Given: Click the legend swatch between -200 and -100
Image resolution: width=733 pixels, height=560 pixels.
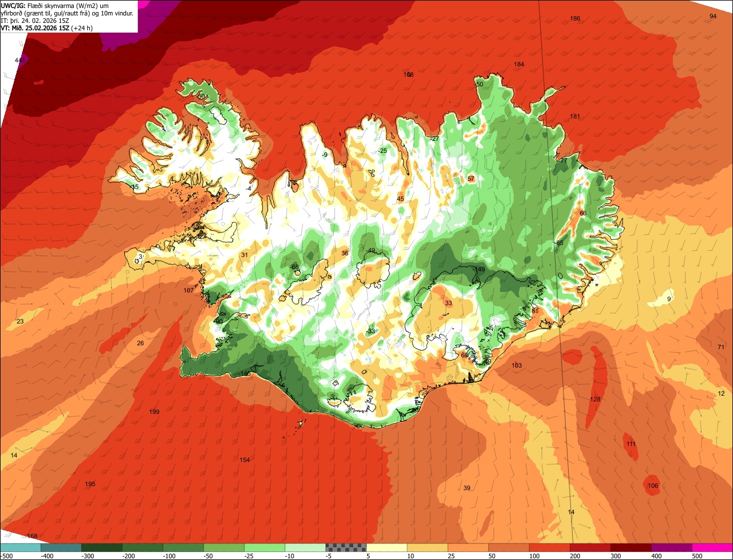Looking at the screenshot, I should [x=142, y=547].
